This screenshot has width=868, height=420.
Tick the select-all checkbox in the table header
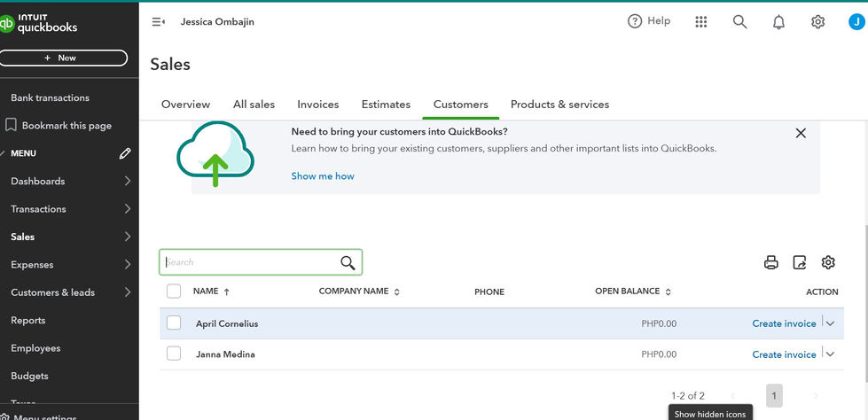(x=174, y=291)
